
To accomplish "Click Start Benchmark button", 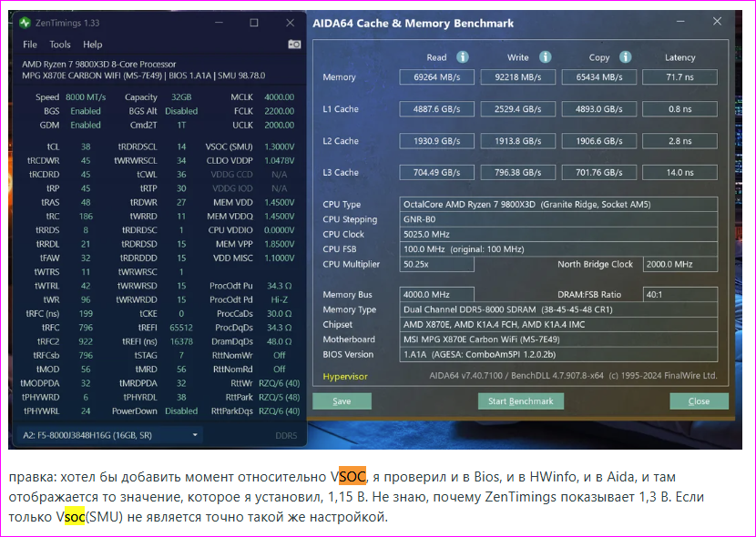I will pyautogui.click(x=521, y=401).
